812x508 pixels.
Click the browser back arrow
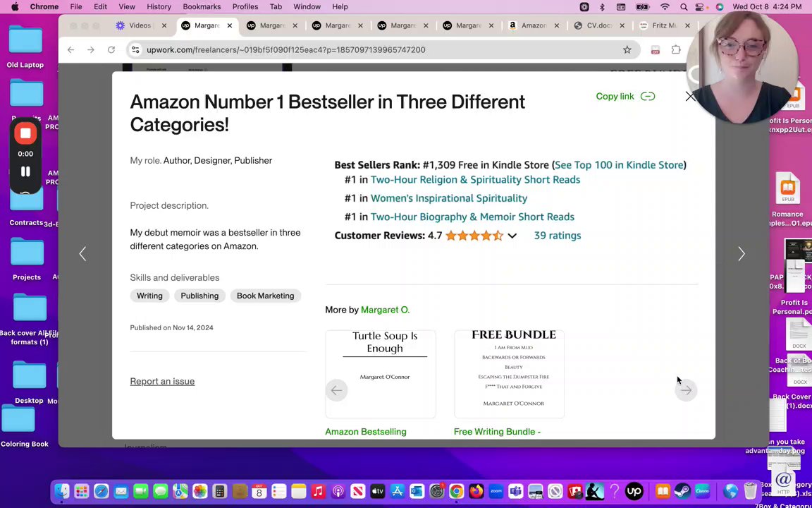[x=71, y=50]
